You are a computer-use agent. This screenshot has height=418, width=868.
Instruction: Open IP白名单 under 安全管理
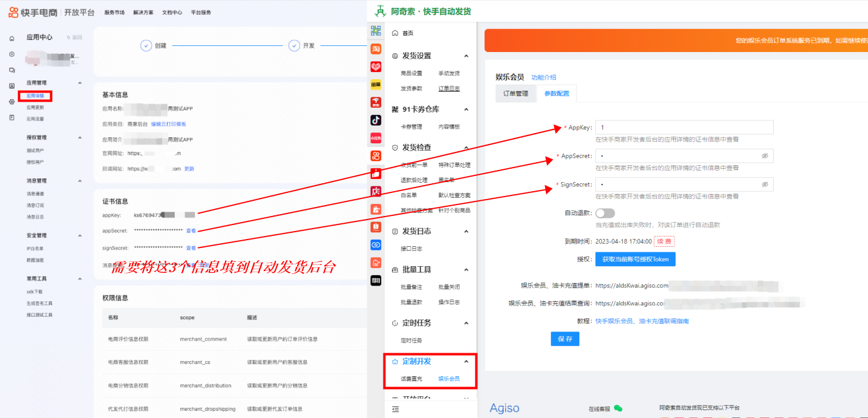coord(35,248)
